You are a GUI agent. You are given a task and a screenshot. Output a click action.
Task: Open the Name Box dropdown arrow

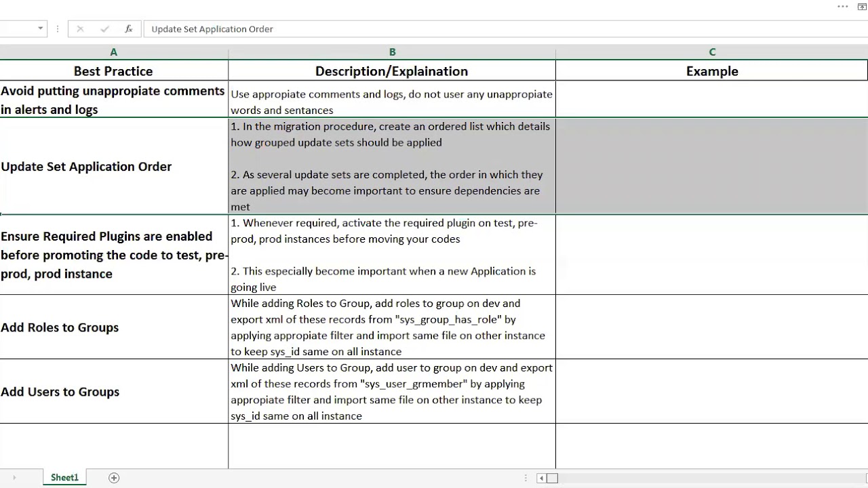click(x=39, y=29)
